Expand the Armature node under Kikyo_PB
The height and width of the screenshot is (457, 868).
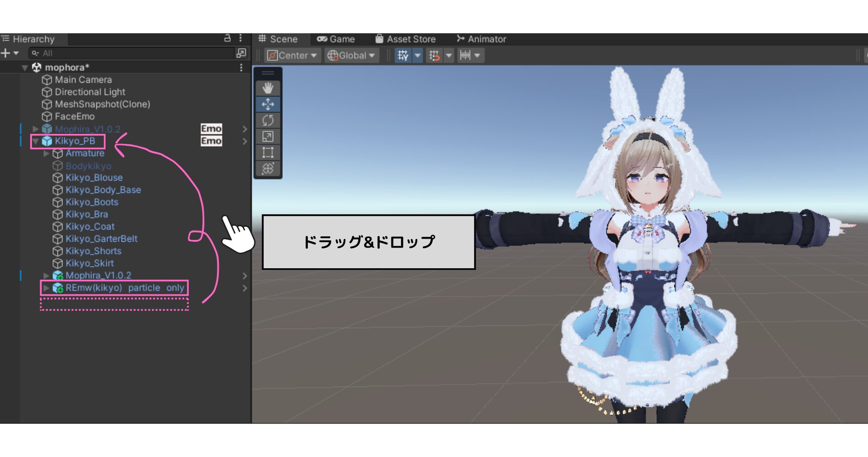[45, 154]
